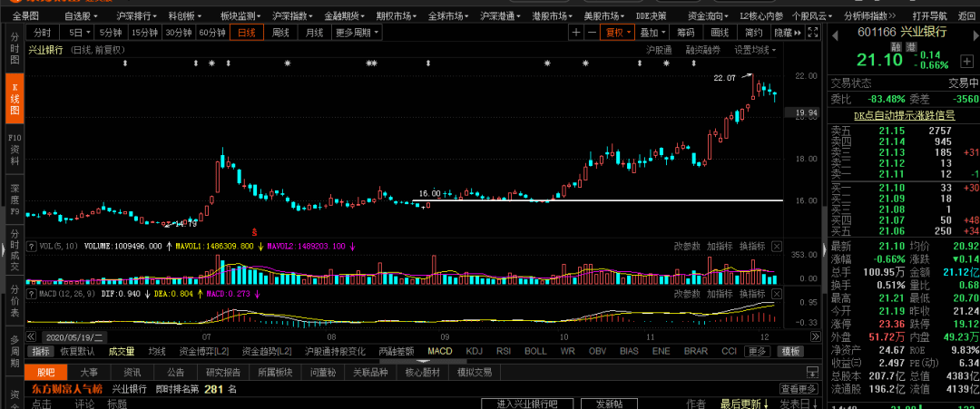Collapse the bottom info panel icon

click(x=812, y=373)
